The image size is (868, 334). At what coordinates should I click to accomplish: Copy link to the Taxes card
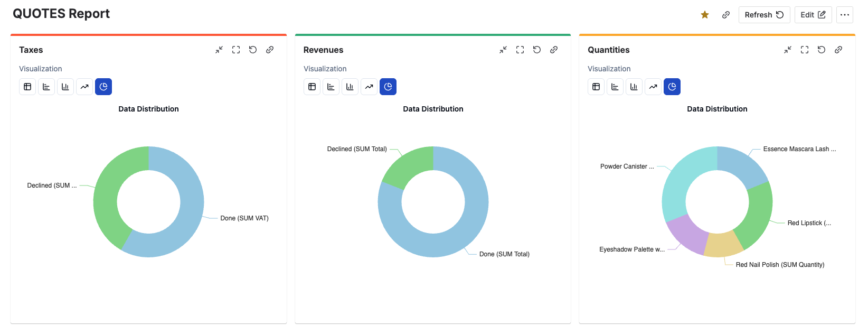(270, 50)
